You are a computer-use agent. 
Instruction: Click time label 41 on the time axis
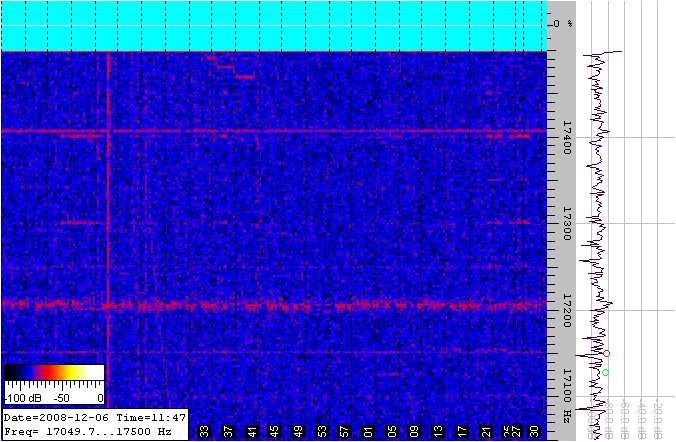252,431
